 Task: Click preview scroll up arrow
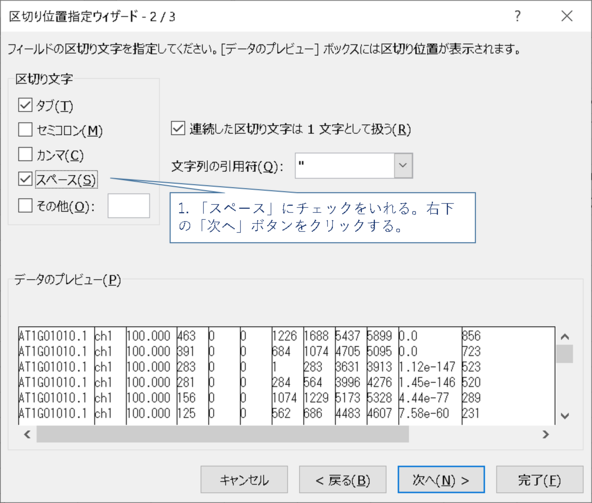[x=565, y=336]
